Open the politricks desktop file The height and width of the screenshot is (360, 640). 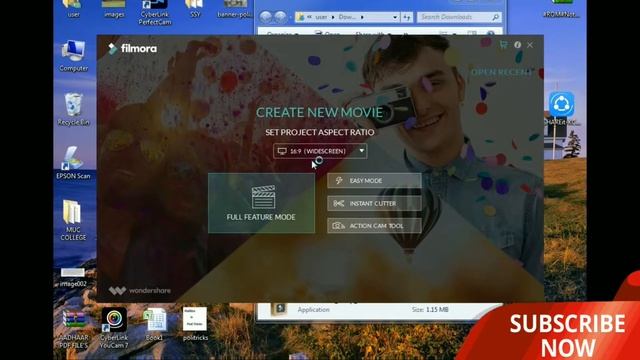195,324
